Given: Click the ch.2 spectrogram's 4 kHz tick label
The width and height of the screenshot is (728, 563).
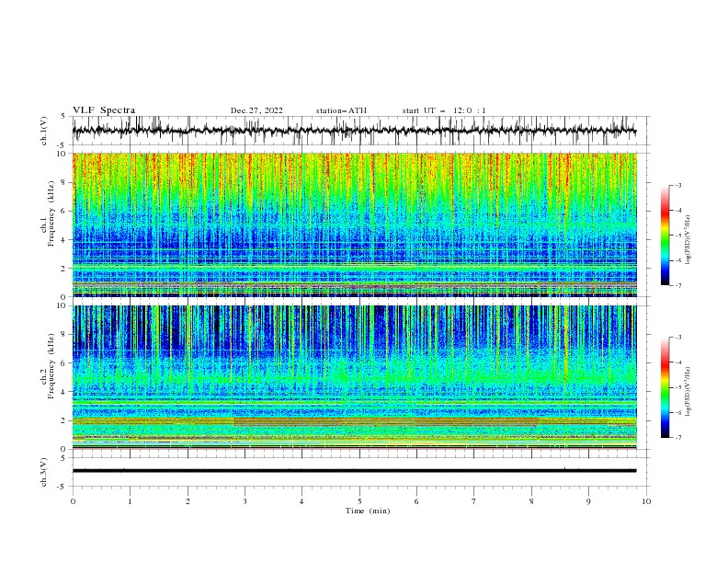Looking at the screenshot, I should (x=64, y=392).
